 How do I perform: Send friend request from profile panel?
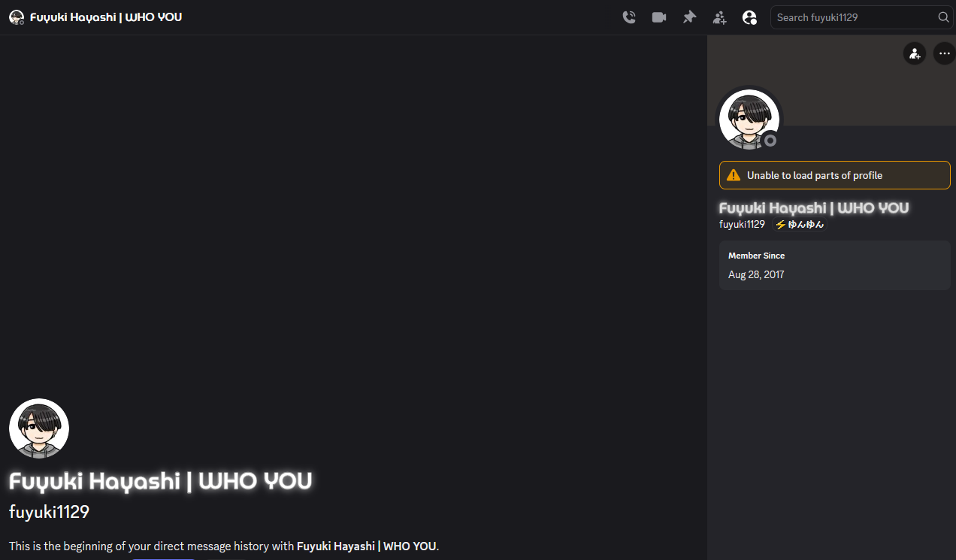pos(915,53)
